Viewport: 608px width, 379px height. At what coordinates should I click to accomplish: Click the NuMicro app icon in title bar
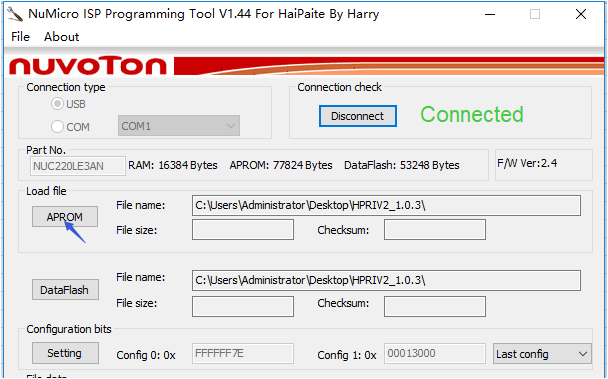pos(15,14)
